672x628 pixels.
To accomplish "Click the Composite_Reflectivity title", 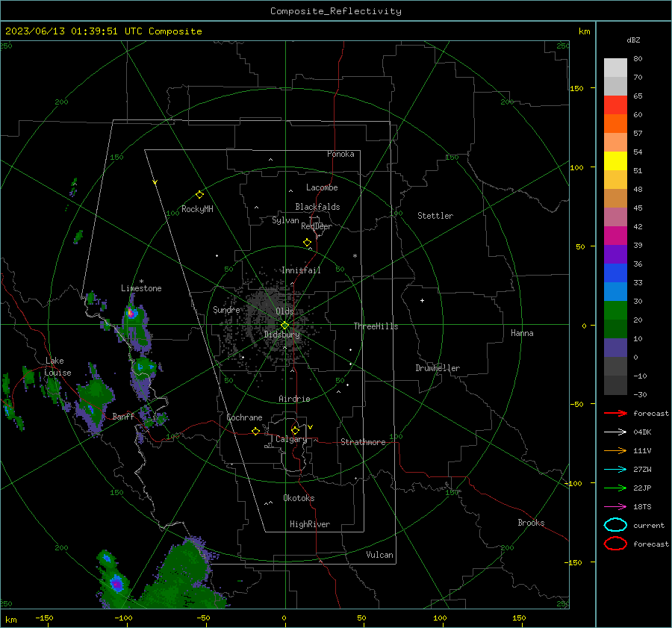I will point(336,11).
